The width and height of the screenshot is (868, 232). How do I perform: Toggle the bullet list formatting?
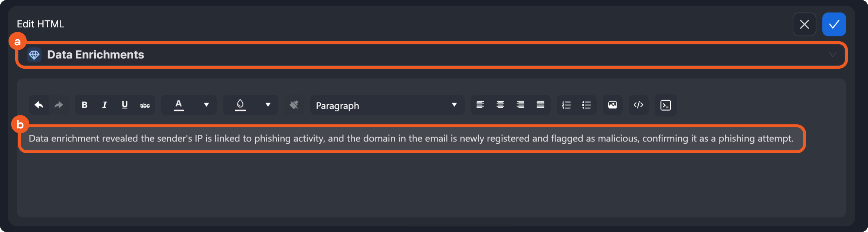click(587, 105)
